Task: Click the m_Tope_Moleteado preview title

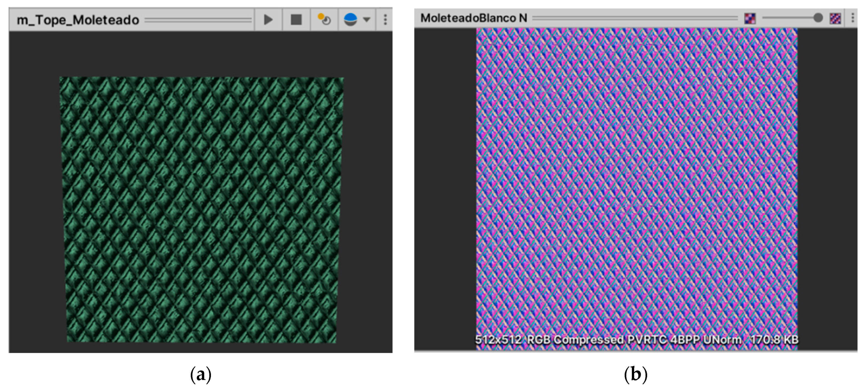Action: coord(78,20)
